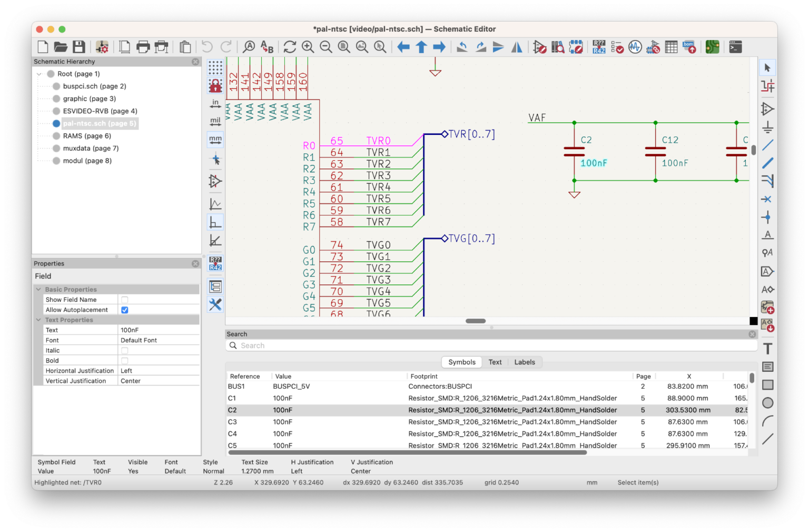
Task: Enable the Show Field Name checkbox
Action: tap(124, 299)
